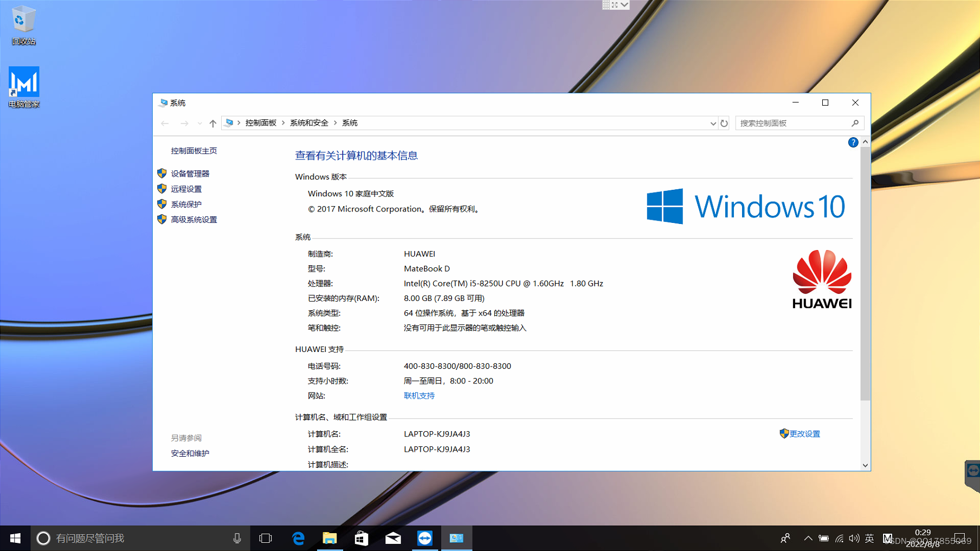
Task: Click 系统和安全 breadcrumb segment
Action: (309, 123)
